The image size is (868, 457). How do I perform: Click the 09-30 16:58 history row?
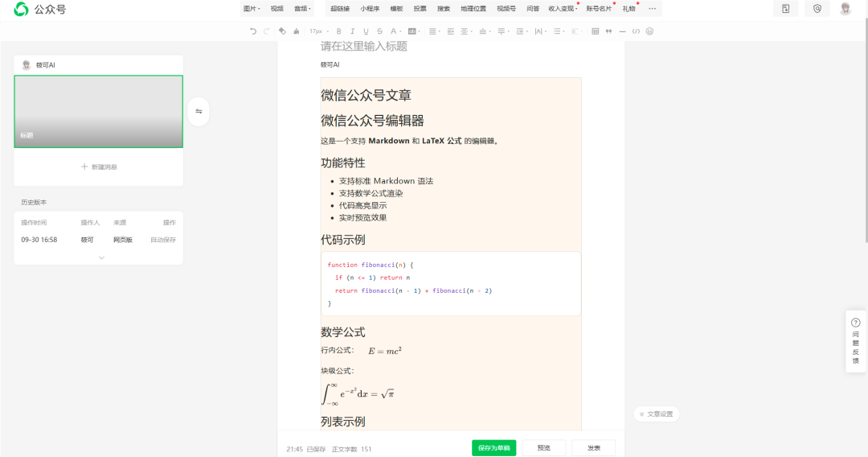click(99, 240)
